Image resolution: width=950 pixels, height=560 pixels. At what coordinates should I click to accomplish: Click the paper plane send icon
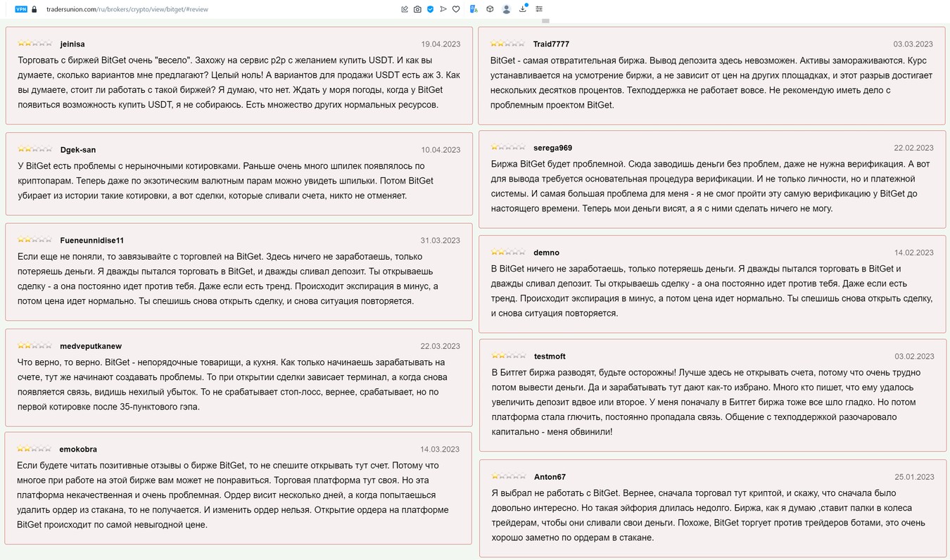click(x=443, y=9)
